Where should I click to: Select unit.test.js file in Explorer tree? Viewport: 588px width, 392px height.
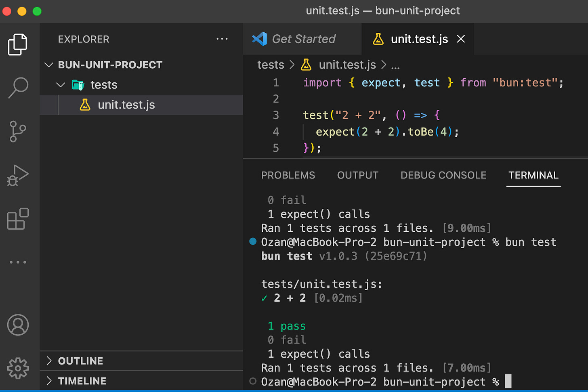(x=141, y=105)
